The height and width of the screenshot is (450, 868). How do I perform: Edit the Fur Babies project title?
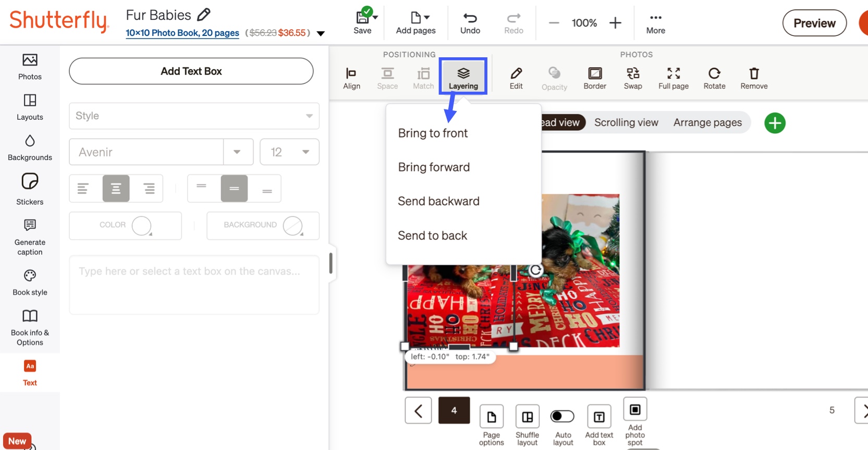coord(204,15)
